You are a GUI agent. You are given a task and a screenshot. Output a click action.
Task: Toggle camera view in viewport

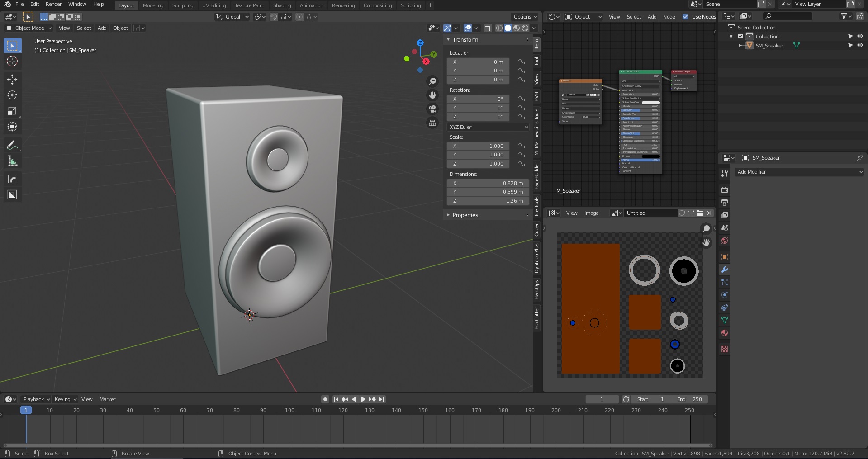tap(432, 109)
